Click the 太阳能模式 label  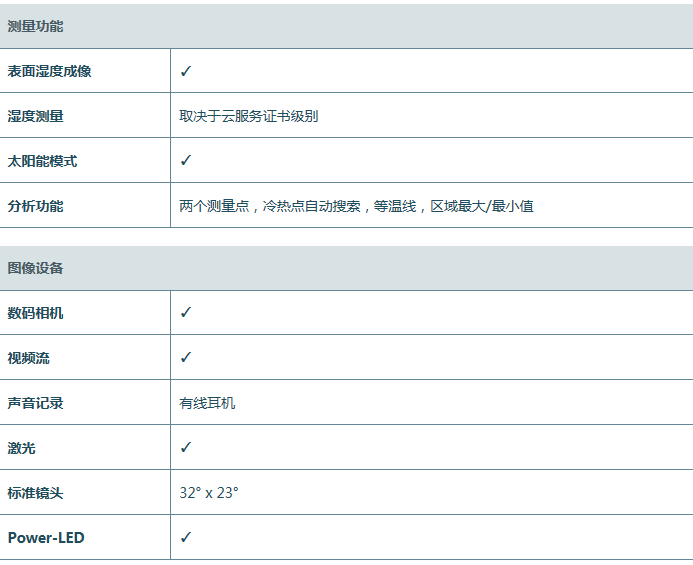pyautogui.click(x=42, y=161)
